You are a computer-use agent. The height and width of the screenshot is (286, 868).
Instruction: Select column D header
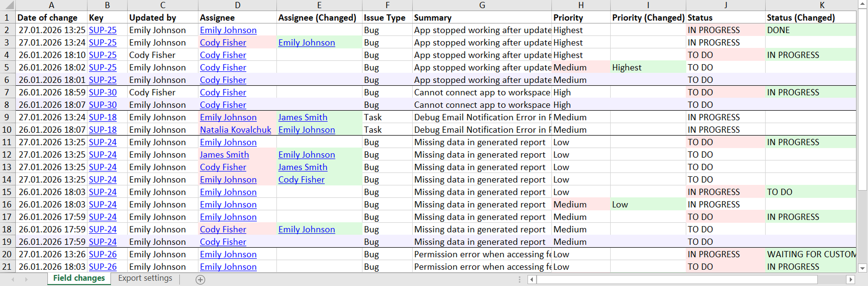[238, 5]
